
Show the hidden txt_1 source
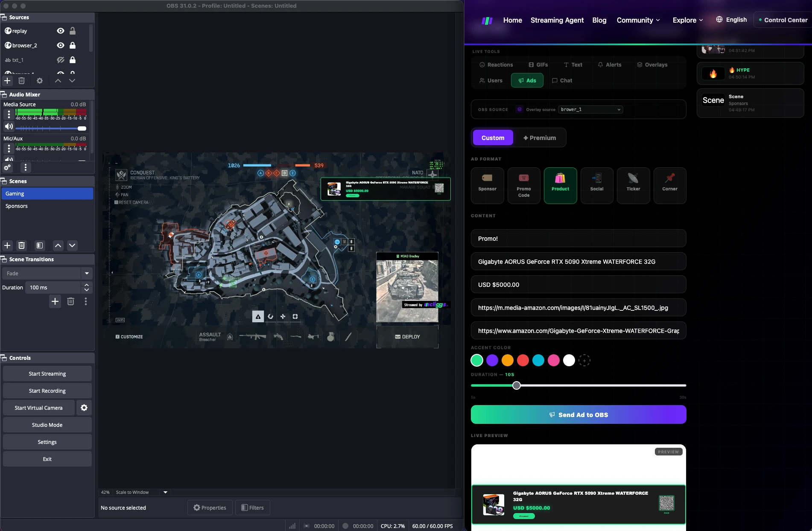[61, 60]
